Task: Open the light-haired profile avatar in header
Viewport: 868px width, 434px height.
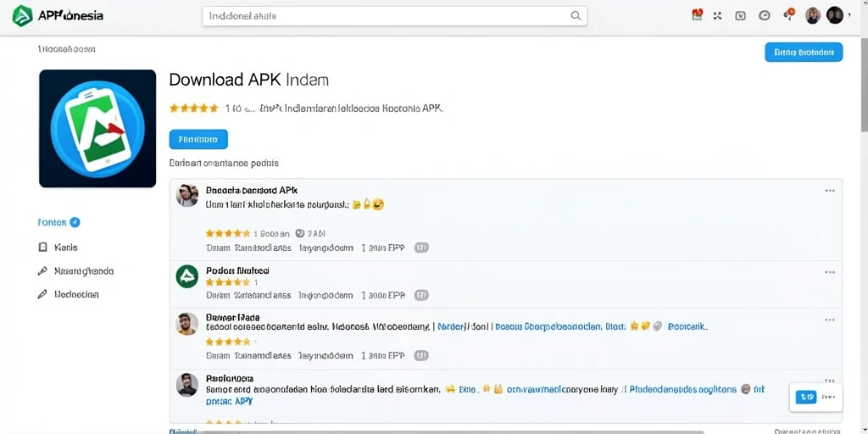Action: (813, 15)
